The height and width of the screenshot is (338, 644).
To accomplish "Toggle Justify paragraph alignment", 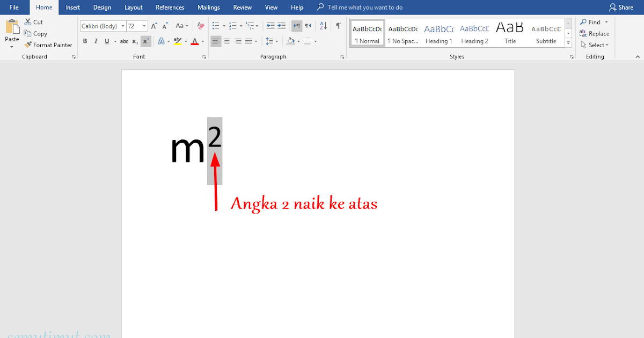I will click(249, 41).
